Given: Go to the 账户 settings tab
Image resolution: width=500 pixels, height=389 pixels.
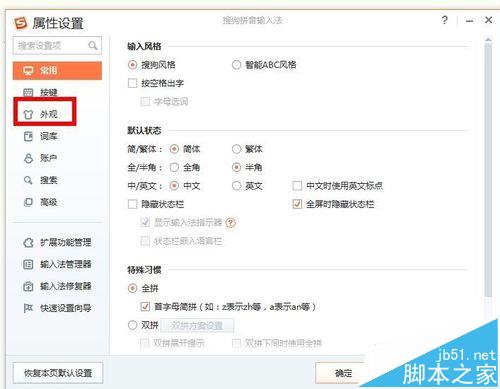Looking at the screenshot, I should (57, 158).
